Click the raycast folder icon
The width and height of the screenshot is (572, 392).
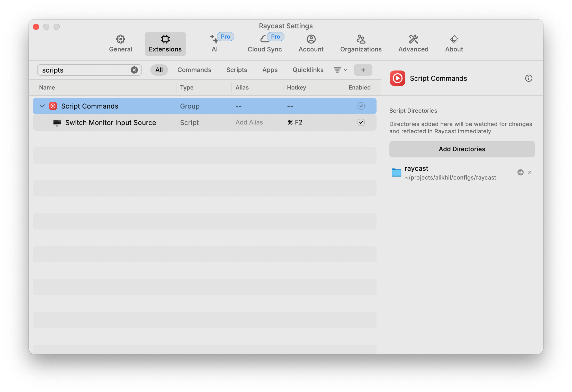(x=396, y=173)
